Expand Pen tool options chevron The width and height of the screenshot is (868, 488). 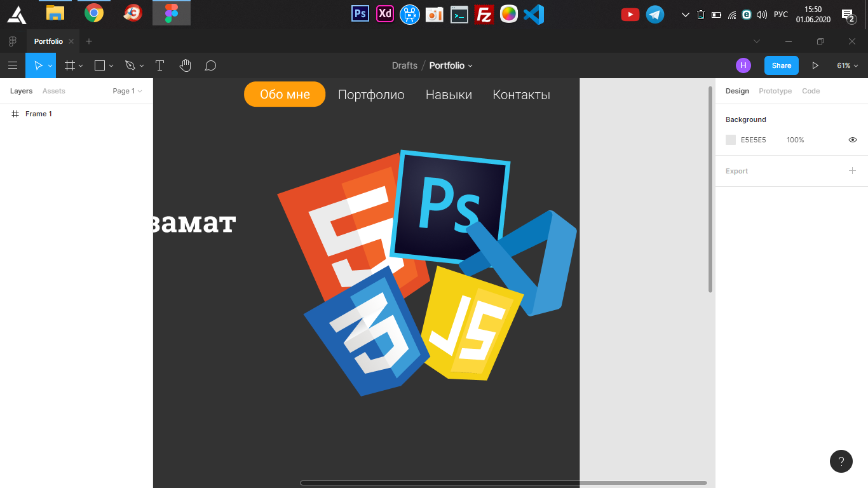coord(142,66)
